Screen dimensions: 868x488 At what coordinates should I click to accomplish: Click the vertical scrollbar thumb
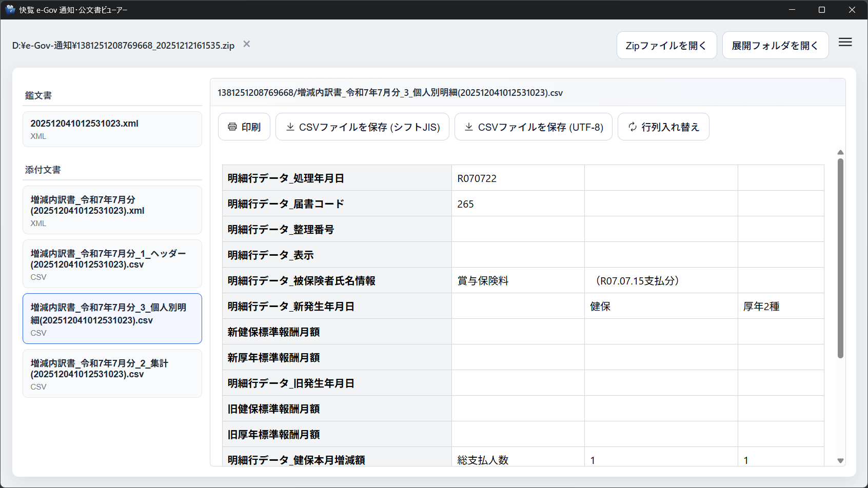click(840, 256)
